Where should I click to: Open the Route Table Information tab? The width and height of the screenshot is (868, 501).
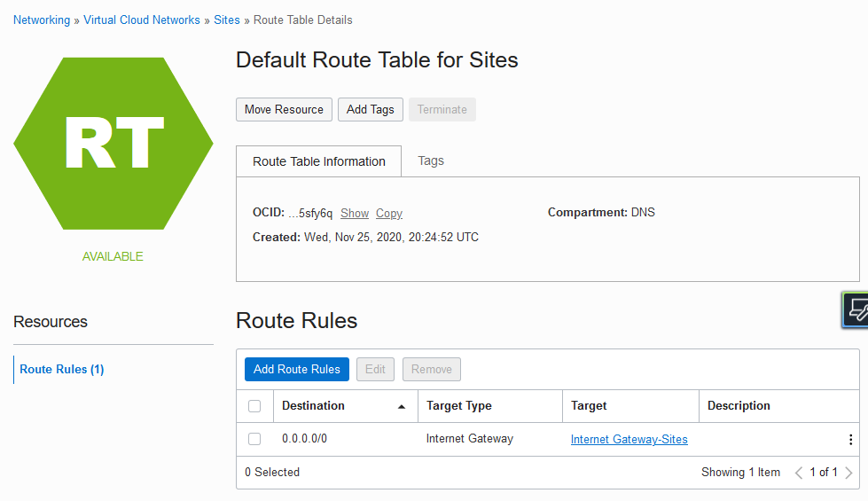[x=319, y=161]
